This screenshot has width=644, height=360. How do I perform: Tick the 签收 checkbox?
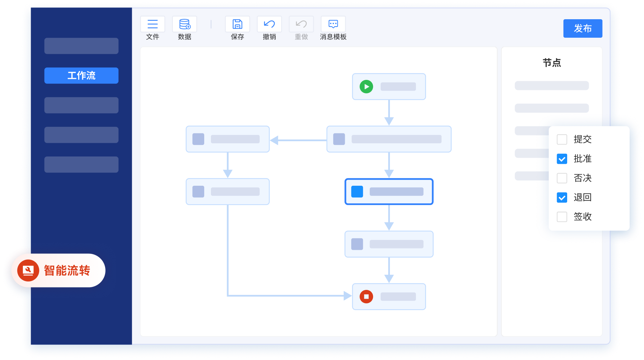[x=562, y=217]
